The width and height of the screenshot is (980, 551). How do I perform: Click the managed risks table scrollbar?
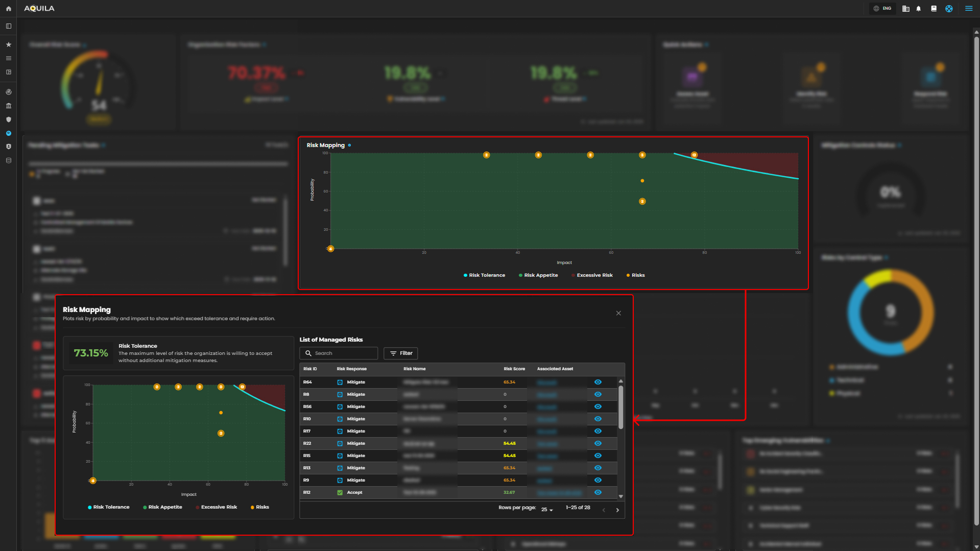coord(621,409)
